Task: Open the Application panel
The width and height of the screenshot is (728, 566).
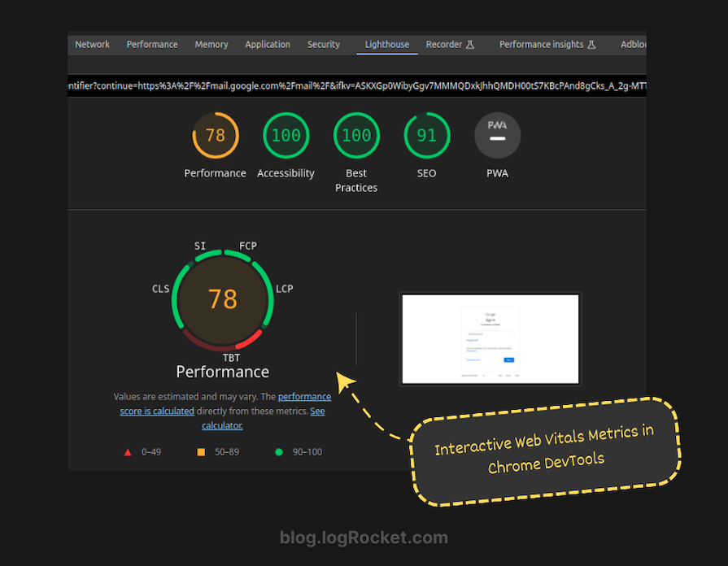Action: 268,45
